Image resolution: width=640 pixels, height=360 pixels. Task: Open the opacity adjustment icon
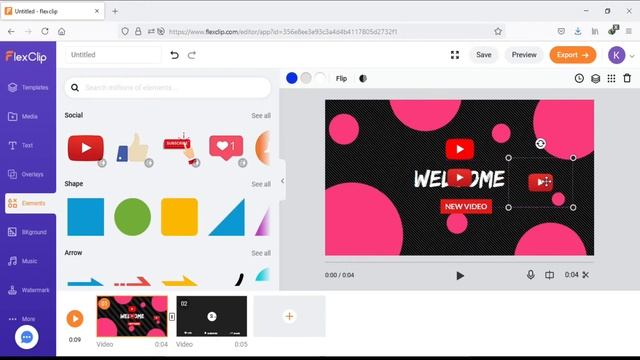362,78
